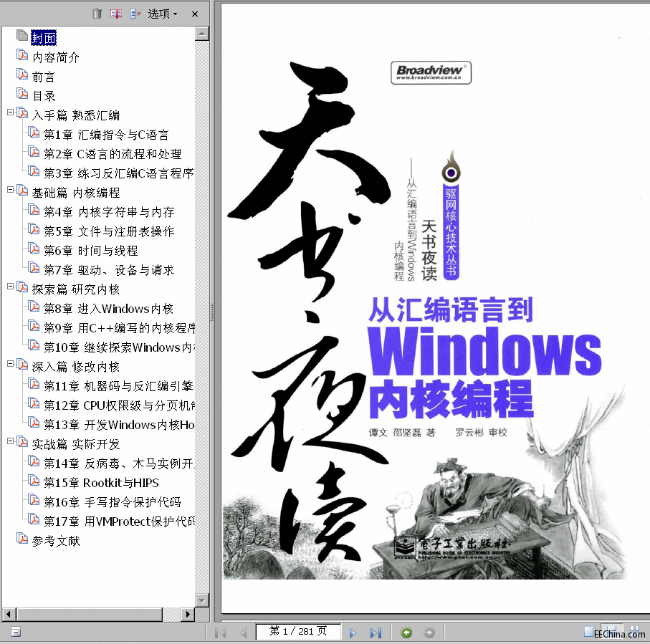This screenshot has width=650, height=644.
Task: Open the 内容简介 bookmark
Action: point(56,57)
